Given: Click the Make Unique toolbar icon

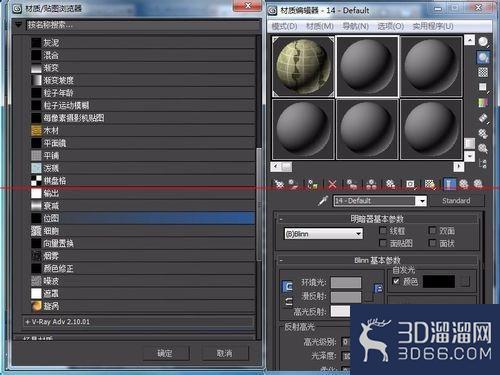Looking at the screenshot, I should pyautogui.click(x=371, y=184).
